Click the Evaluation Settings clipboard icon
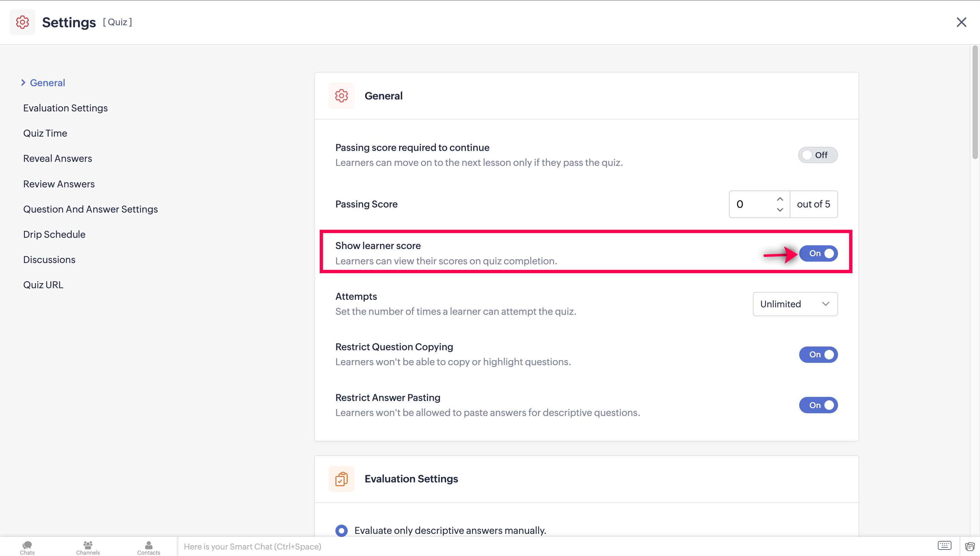 click(341, 479)
